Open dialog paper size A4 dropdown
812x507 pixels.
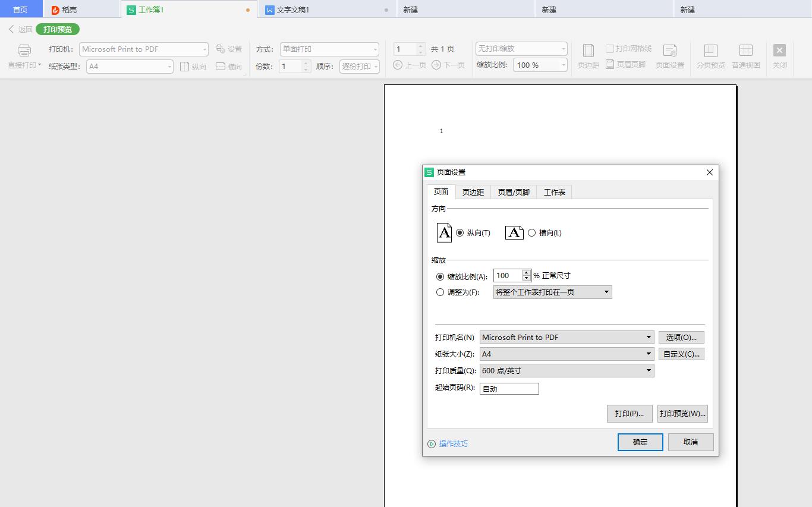(566, 354)
